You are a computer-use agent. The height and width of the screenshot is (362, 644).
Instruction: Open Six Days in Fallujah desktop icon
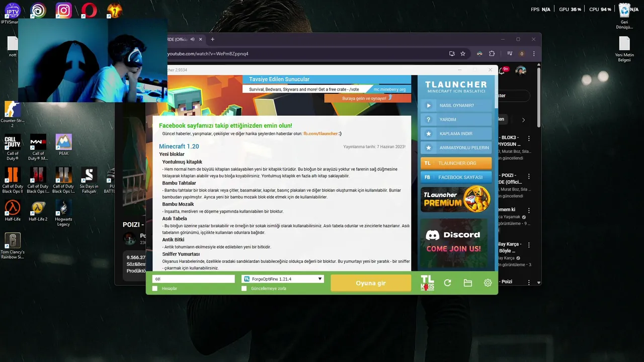89,180
